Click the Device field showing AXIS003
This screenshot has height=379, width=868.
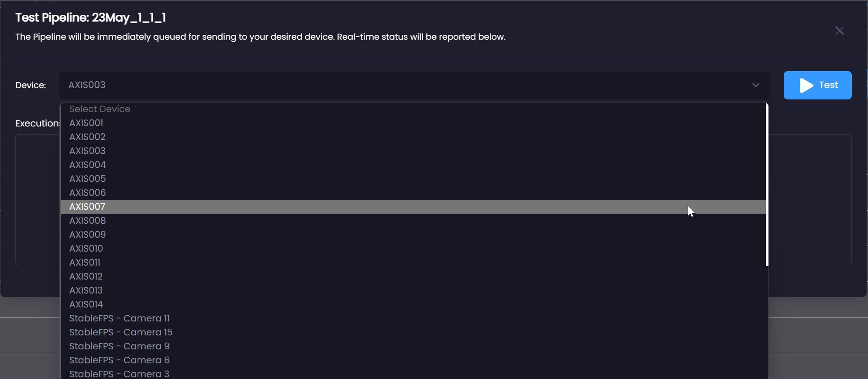[x=414, y=85]
